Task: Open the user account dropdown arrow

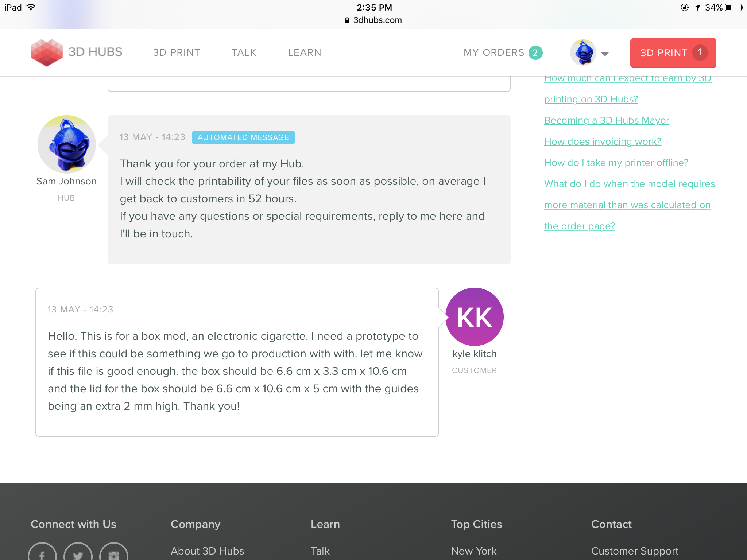Action: point(605,54)
